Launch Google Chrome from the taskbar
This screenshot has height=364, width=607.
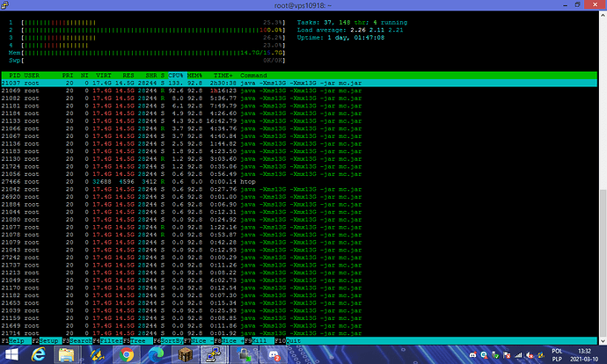click(127, 354)
